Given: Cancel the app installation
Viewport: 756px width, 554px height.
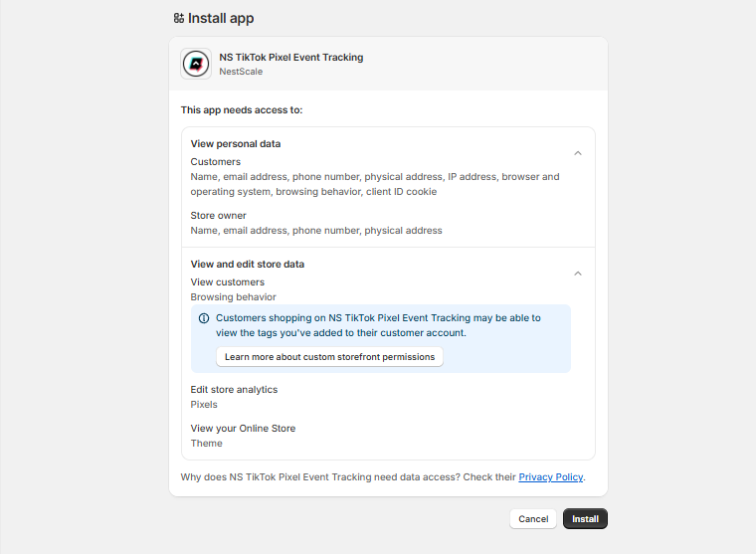Looking at the screenshot, I should [x=533, y=519].
